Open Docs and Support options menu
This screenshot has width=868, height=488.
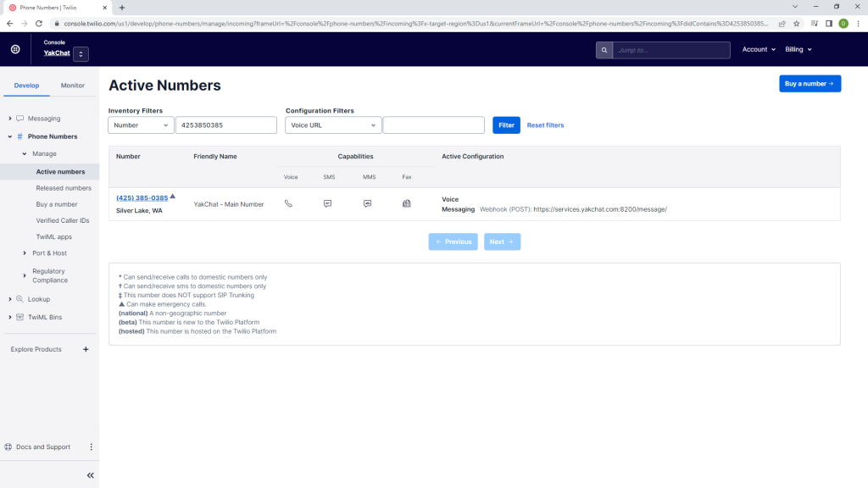click(x=91, y=447)
